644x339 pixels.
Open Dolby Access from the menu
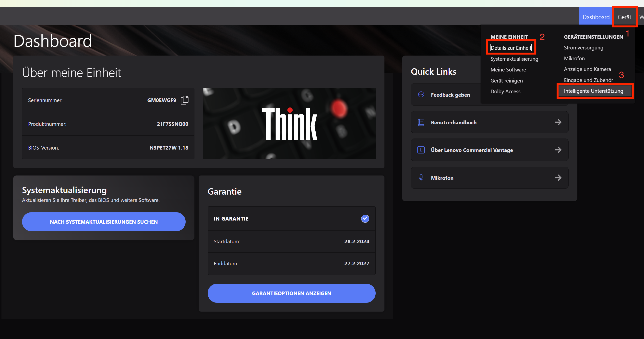click(505, 92)
